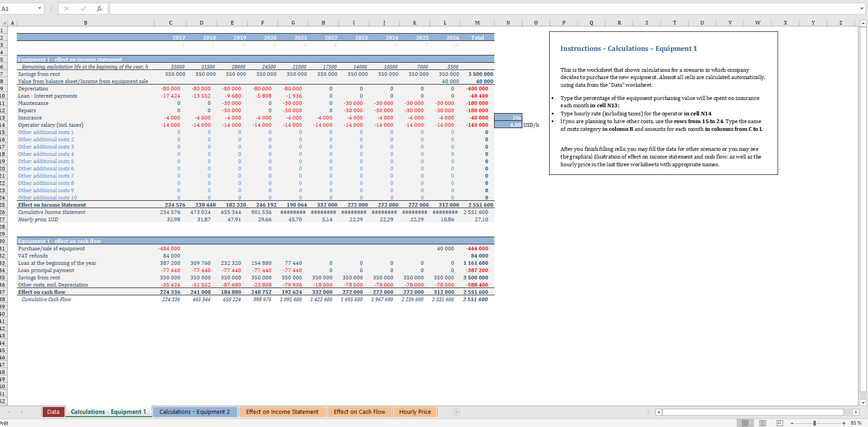Click into the formula bar input
868x427 pixels.
point(484,9)
